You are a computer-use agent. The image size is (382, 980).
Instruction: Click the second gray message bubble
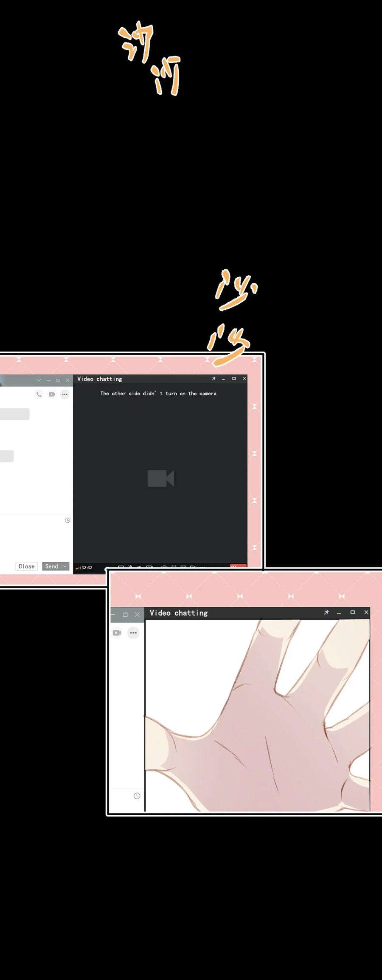pos(7,456)
